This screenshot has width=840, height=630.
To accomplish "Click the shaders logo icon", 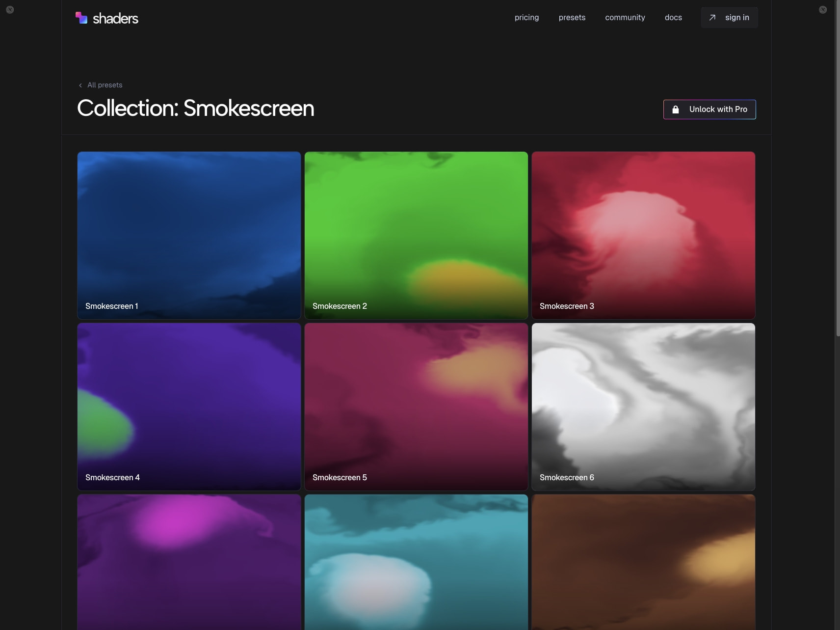I will coord(81,18).
